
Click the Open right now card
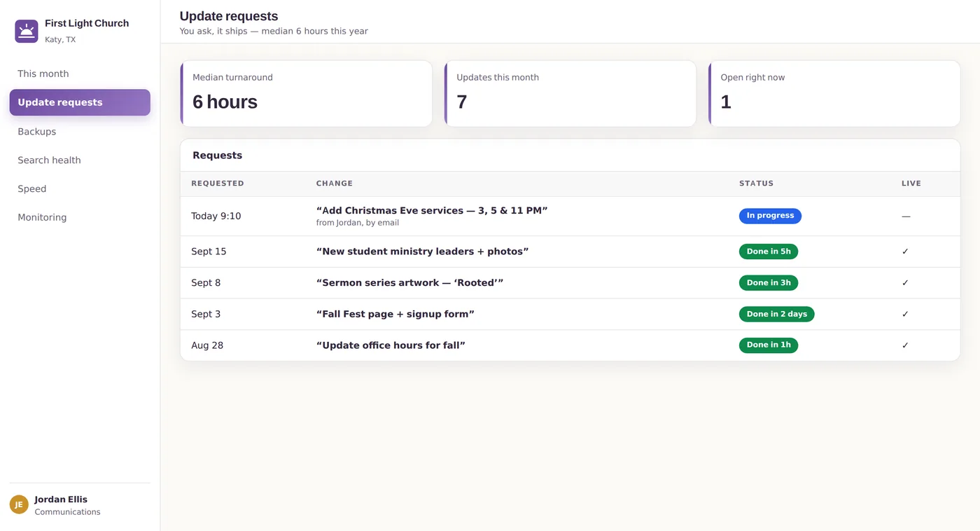[834, 94]
